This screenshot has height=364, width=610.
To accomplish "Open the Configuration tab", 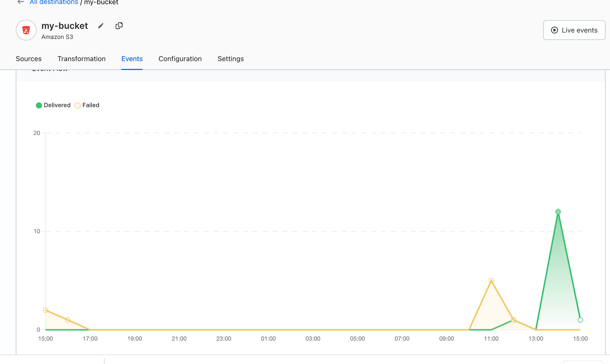I will point(180,59).
